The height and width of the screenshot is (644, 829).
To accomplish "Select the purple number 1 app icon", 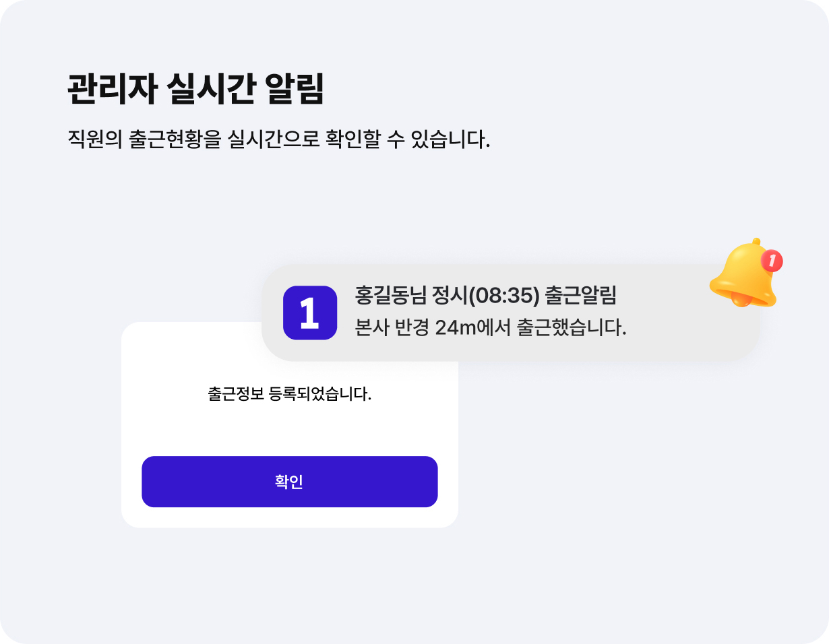I will 310,313.
